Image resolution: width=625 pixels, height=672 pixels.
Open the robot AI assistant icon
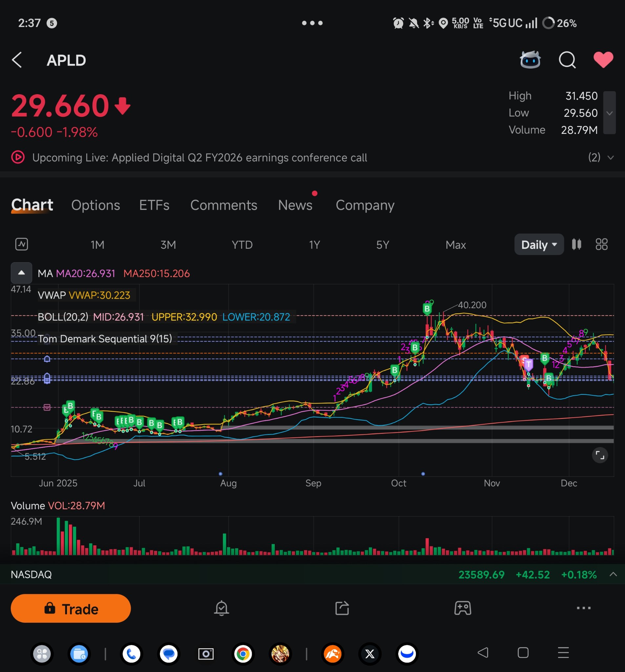[x=529, y=60]
